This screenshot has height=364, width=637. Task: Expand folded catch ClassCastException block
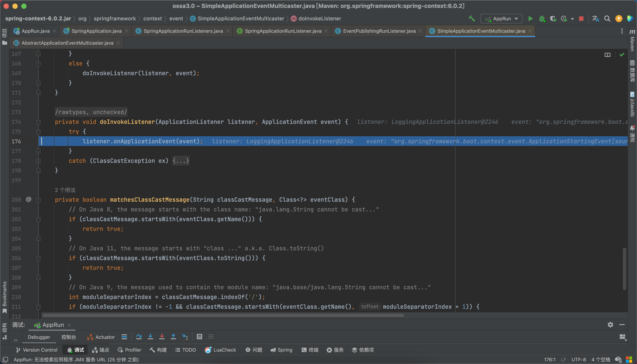pos(38,161)
